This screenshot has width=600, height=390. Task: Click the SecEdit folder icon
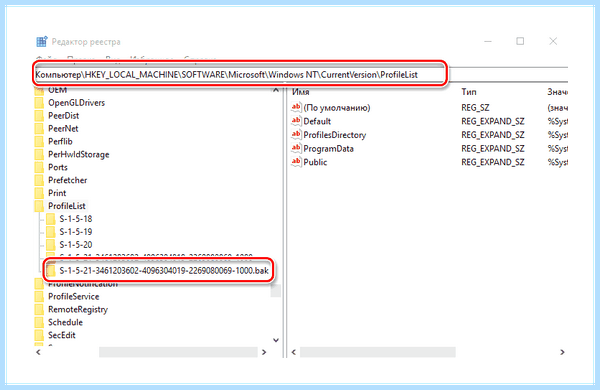[39, 335]
